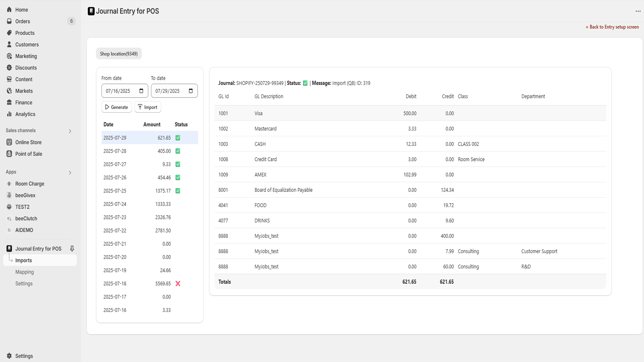Expand the Sales channels section
This screenshot has width=644, height=362.
(x=70, y=130)
